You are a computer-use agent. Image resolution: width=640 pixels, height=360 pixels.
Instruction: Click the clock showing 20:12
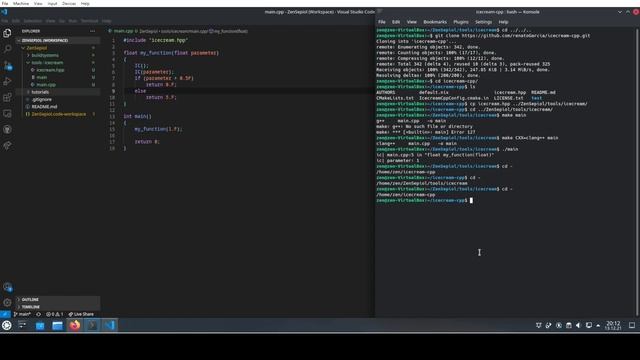point(613,325)
